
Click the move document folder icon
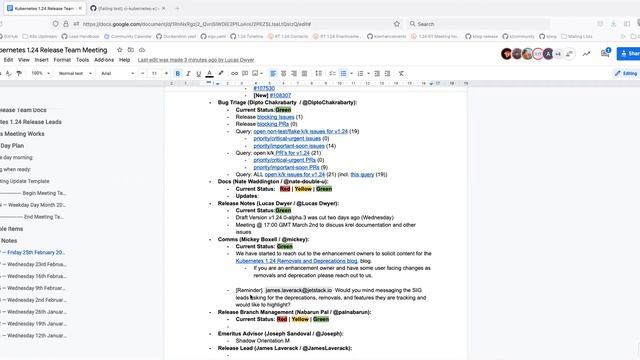click(x=131, y=50)
